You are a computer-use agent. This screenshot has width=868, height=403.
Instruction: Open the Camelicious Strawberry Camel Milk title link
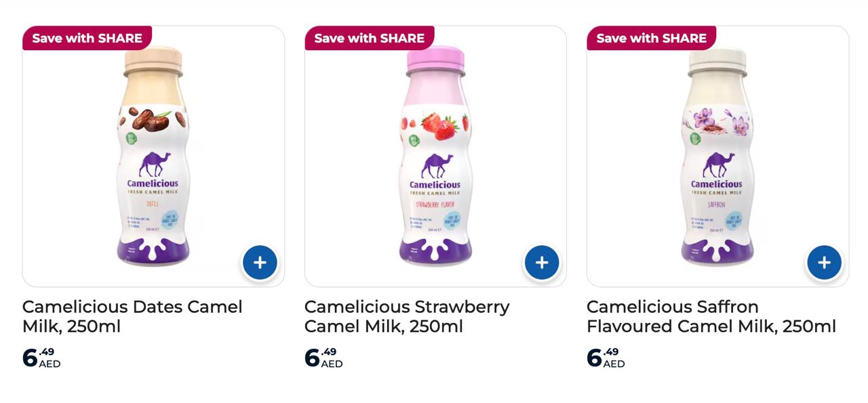407,316
